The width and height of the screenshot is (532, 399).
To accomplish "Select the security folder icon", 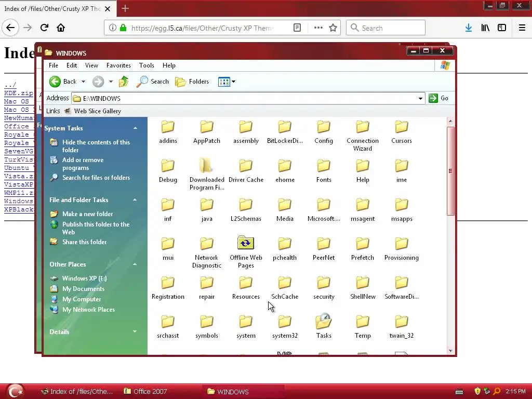I will point(323,283).
